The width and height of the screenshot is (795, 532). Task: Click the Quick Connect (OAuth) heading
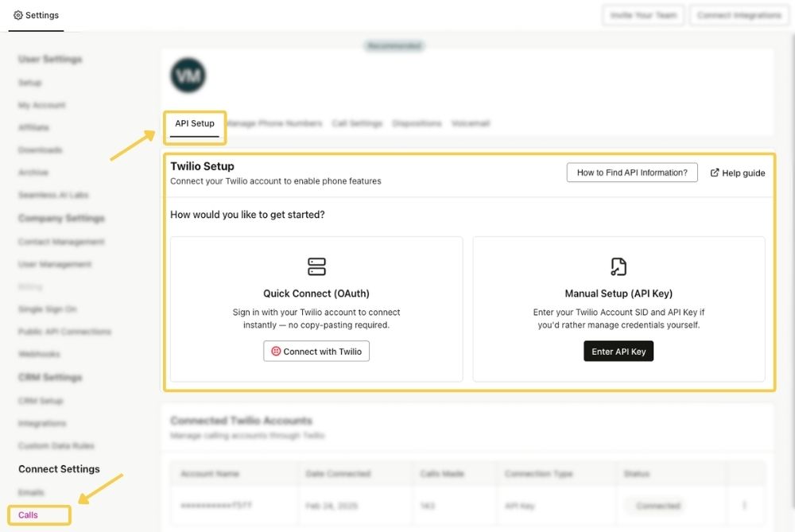(316, 293)
